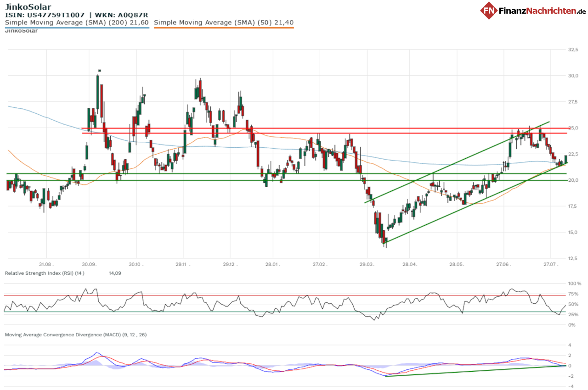Click the 29.12. date axis label
The width and height of the screenshot is (588, 390).
click(230, 264)
